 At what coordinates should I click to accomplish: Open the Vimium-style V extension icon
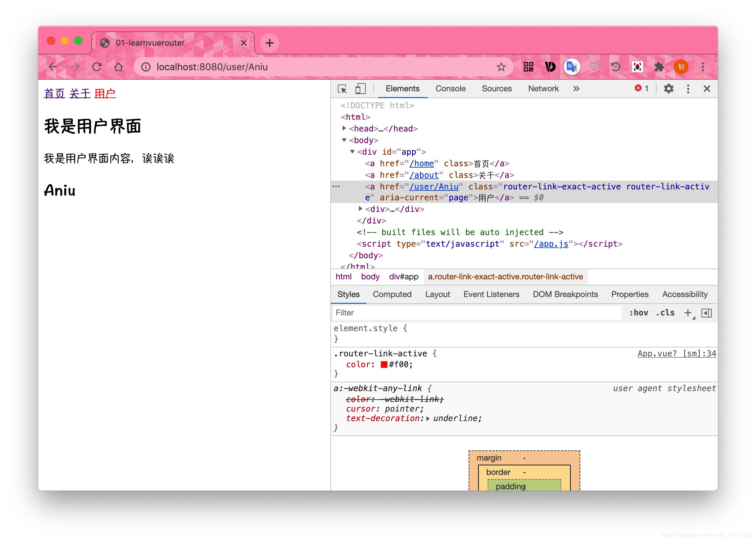550,67
